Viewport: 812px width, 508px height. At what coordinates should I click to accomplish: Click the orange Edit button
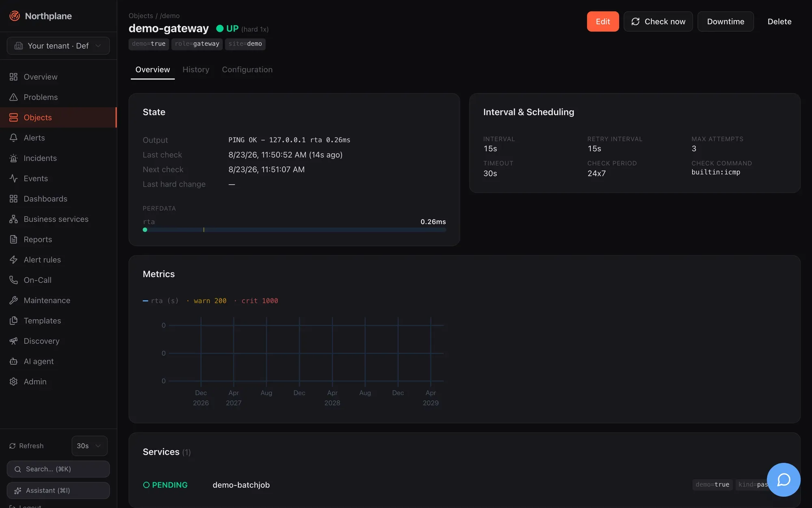click(x=603, y=22)
